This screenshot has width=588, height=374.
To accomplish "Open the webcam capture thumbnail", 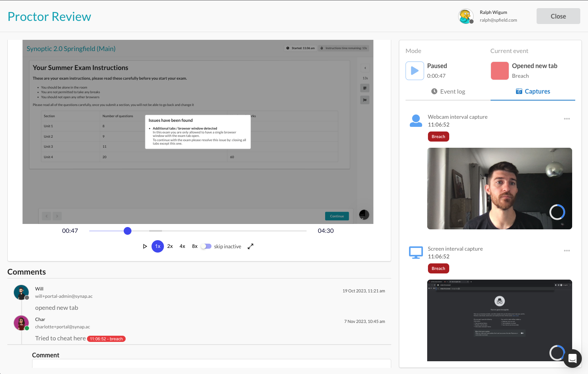I will (499, 188).
